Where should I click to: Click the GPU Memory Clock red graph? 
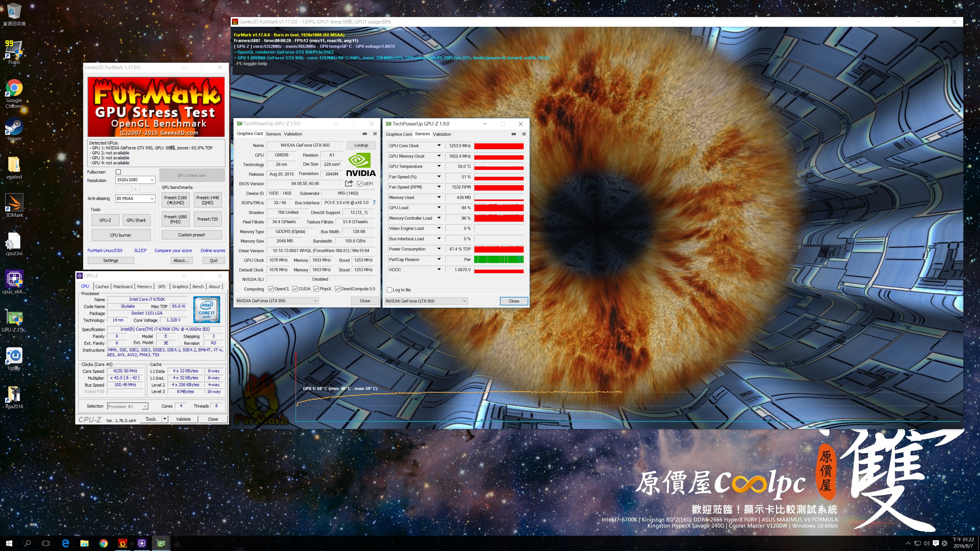click(499, 156)
